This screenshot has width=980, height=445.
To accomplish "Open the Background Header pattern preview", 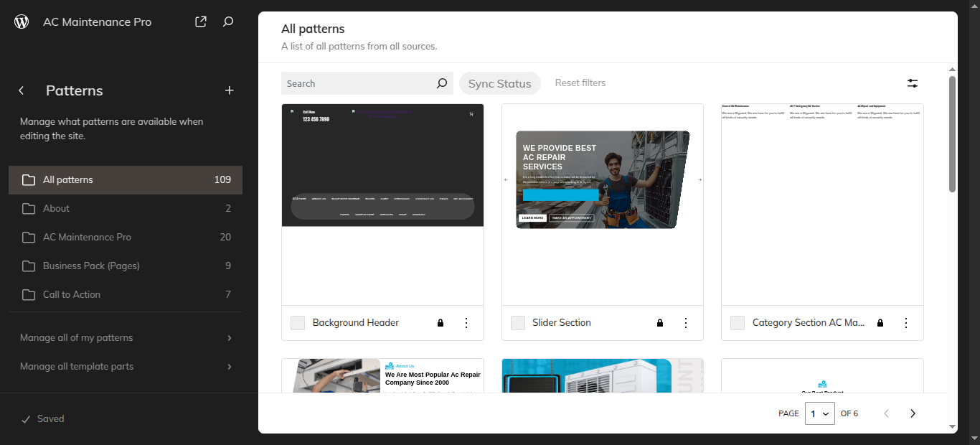I will pos(382,205).
